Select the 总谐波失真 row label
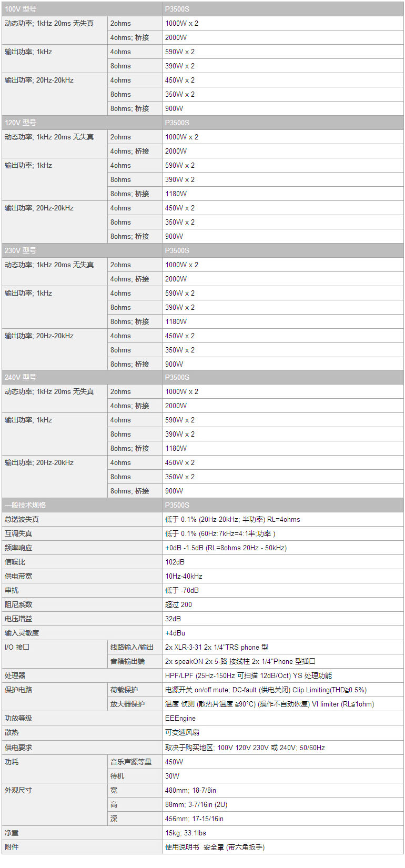405x868 pixels. coord(22,519)
